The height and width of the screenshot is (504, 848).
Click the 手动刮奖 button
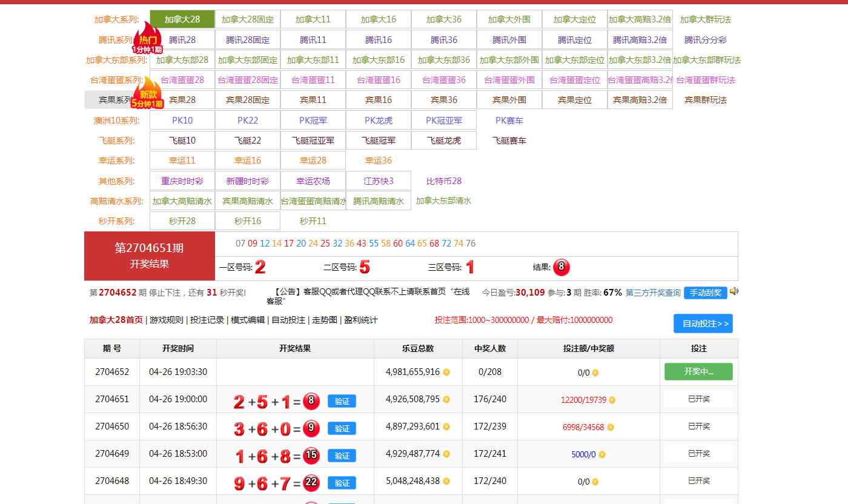[x=705, y=293]
